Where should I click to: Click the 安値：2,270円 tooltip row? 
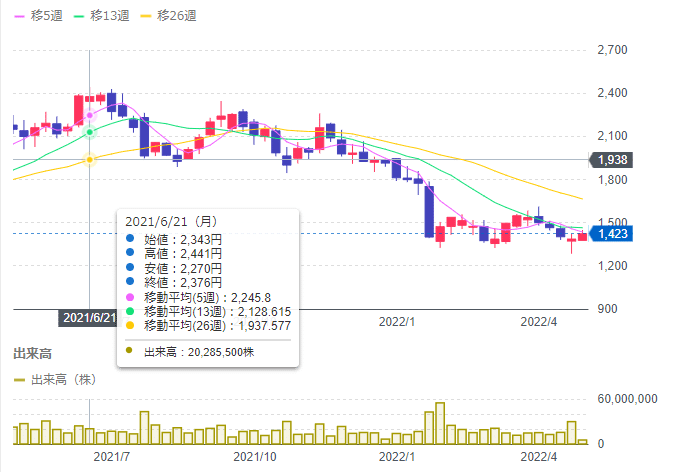(x=174, y=268)
